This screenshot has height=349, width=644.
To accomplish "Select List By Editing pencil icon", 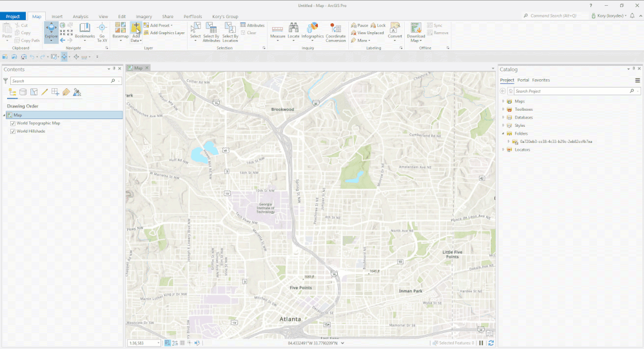I will [44, 93].
